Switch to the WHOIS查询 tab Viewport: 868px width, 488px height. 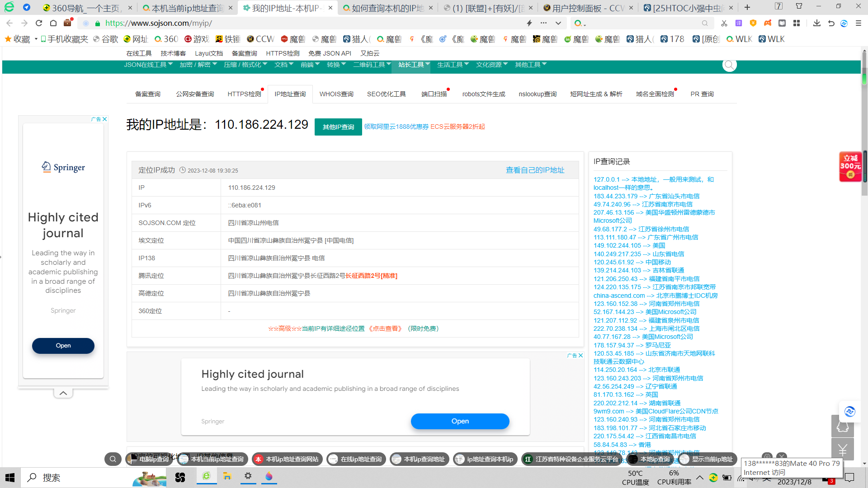[x=336, y=94]
